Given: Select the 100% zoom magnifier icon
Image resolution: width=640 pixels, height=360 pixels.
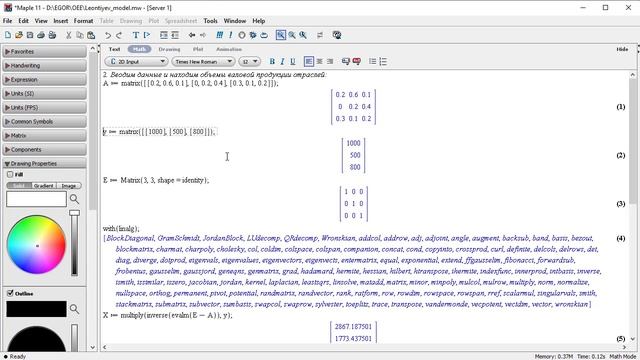Looking at the screenshot, I should point(281,35).
